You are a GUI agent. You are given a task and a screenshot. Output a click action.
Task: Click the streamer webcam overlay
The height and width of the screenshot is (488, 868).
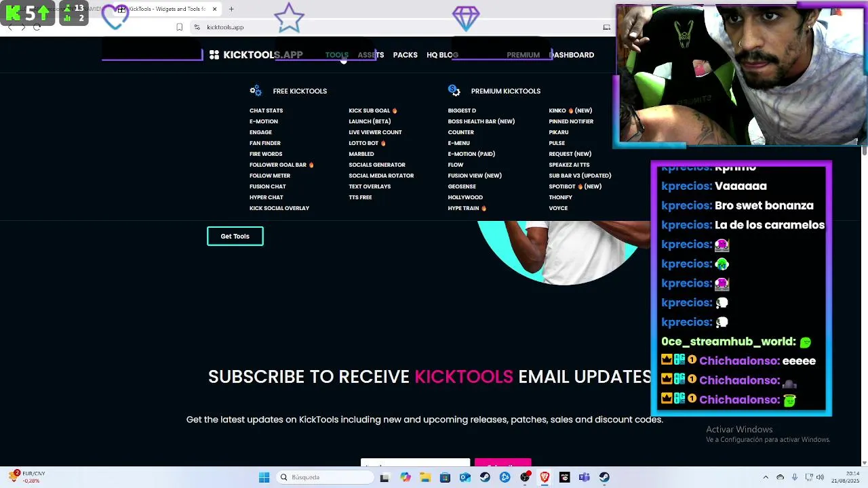tap(741, 75)
